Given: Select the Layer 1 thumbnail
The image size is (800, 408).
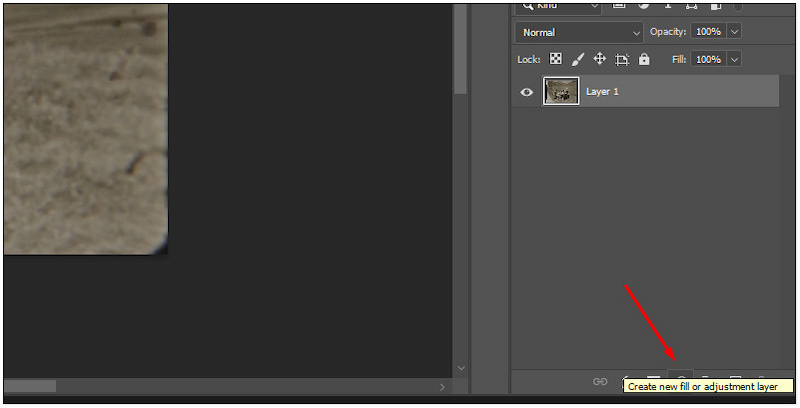Looking at the screenshot, I should click(x=561, y=91).
